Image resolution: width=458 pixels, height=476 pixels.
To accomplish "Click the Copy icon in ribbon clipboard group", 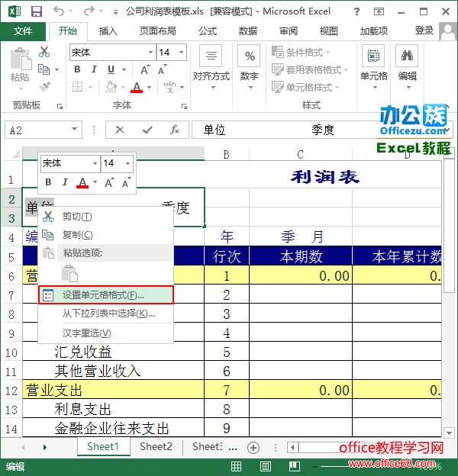I will [44, 69].
